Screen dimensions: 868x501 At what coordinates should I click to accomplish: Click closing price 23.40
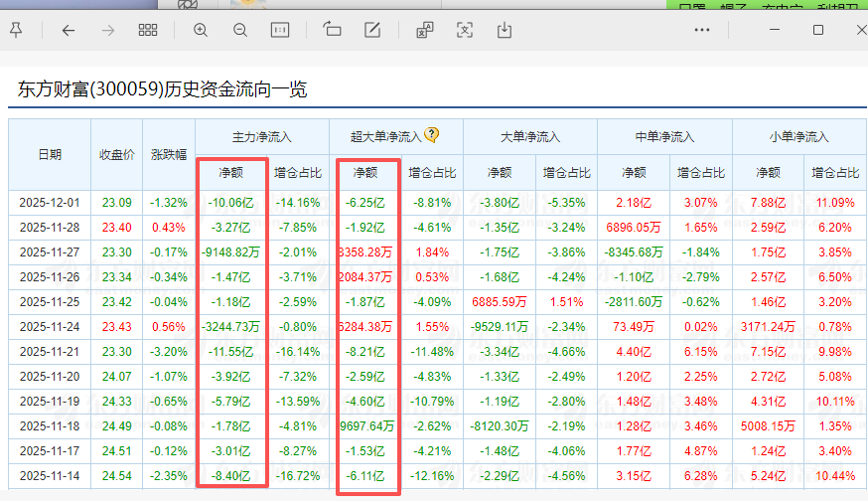tap(117, 228)
